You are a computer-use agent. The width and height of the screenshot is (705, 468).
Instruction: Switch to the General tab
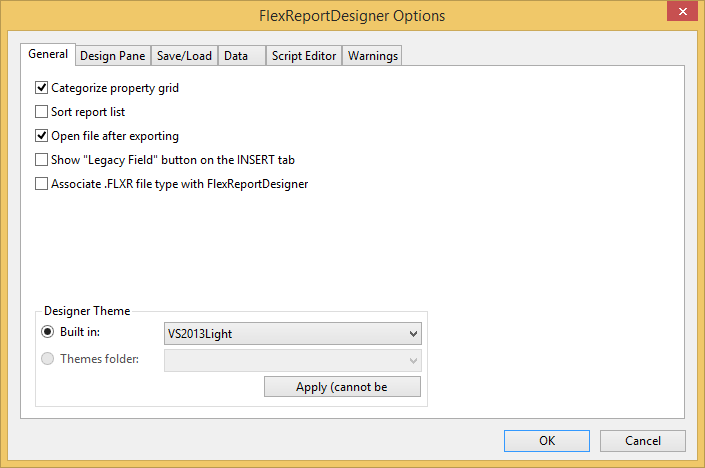48,55
